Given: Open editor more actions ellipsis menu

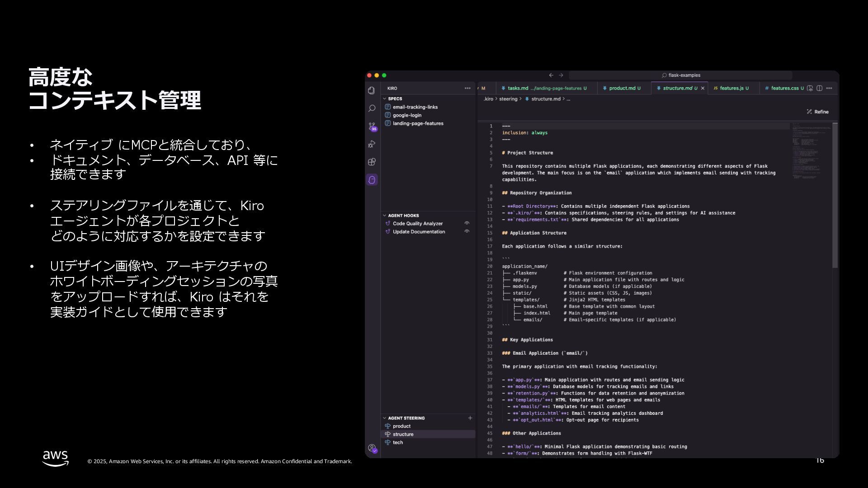Looking at the screenshot, I should click(x=829, y=89).
